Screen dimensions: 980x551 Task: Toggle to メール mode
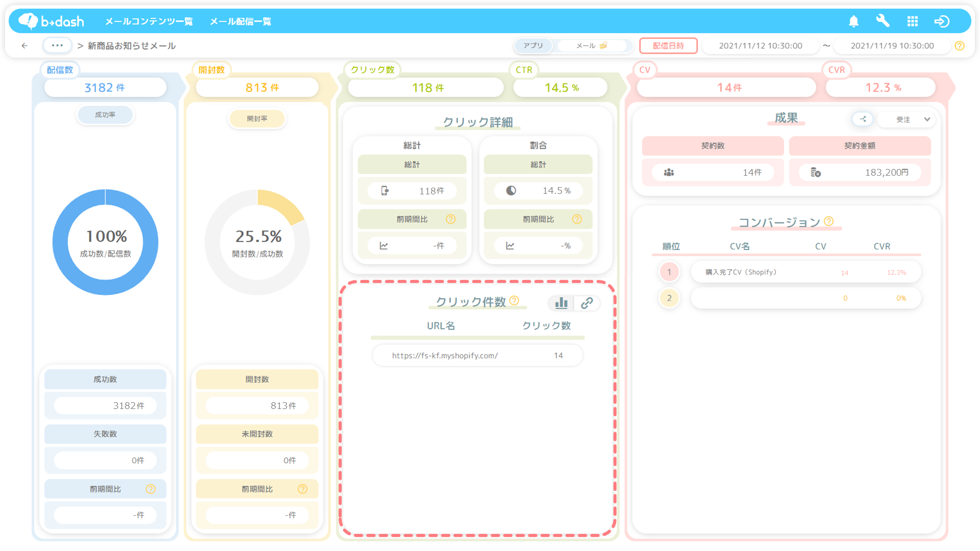click(591, 46)
